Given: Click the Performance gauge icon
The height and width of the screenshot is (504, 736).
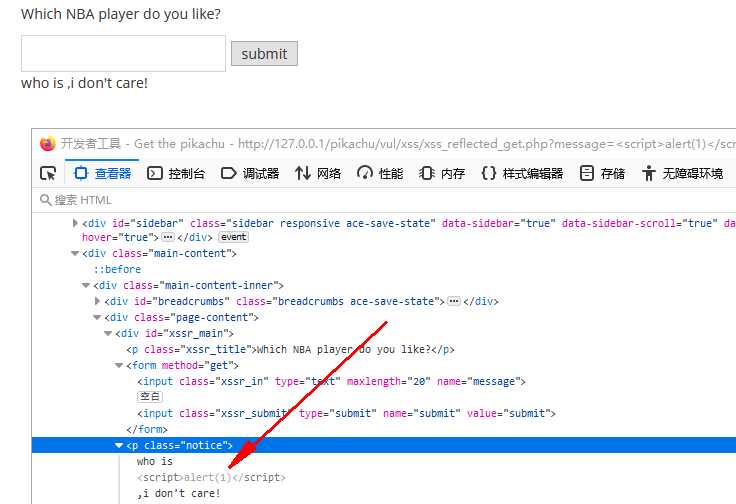Looking at the screenshot, I should pyautogui.click(x=365, y=173).
